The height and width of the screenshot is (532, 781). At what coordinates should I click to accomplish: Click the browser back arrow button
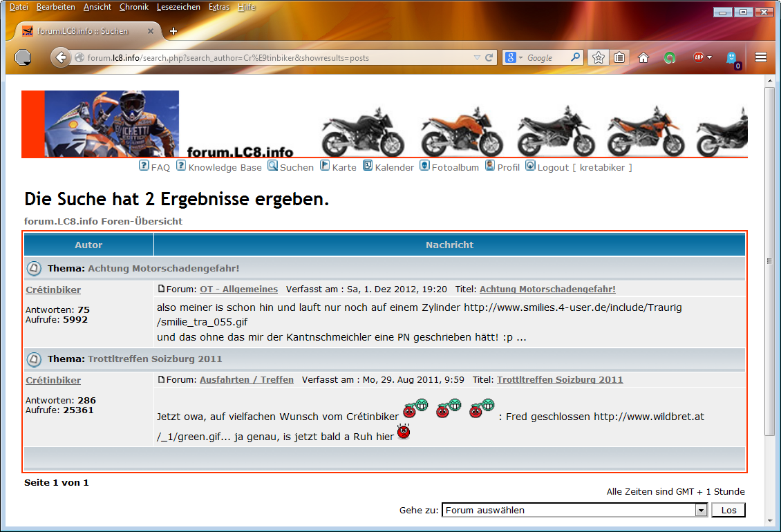(x=61, y=58)
